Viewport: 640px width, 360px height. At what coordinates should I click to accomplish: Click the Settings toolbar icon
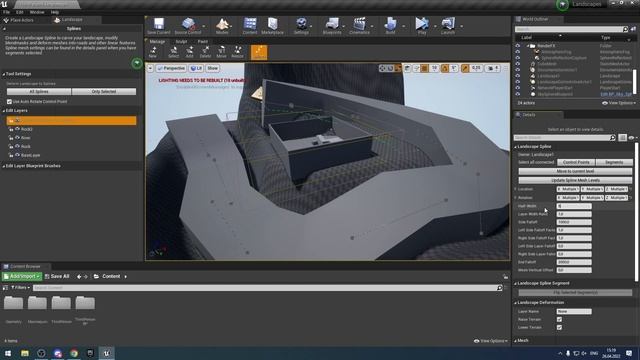301,26
